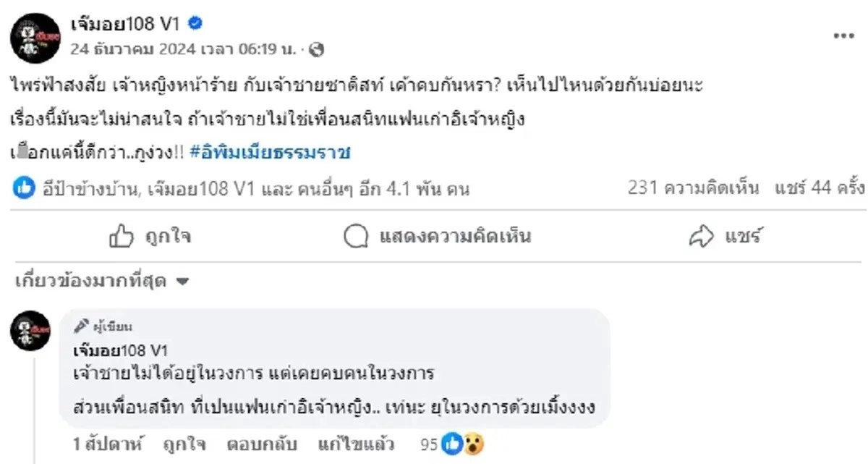Click the commenter's profile avatar
The width and height of the screenshot is (868, 464).
(30, 331)
